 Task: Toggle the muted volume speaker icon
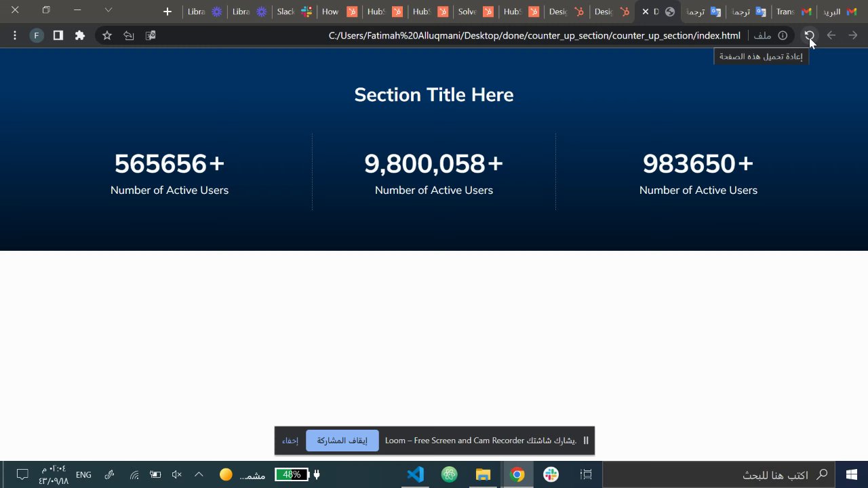pos(177,474)
